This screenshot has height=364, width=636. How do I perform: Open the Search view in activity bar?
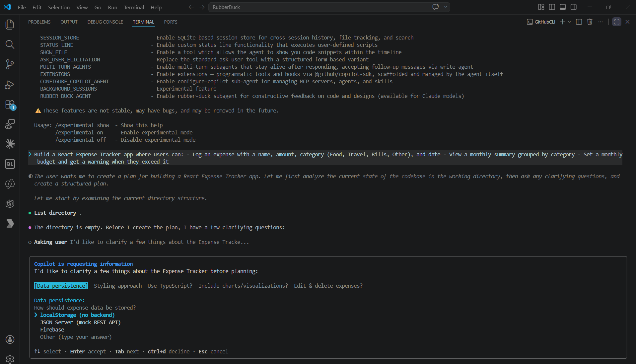click(10, 44)
